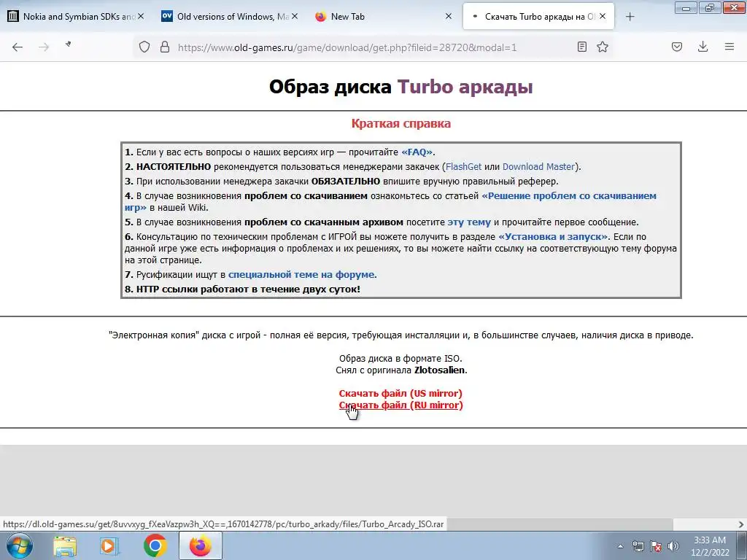Click the URL address bar field
The height and width of the screenshot is (560, 747).
coord(373,47)
